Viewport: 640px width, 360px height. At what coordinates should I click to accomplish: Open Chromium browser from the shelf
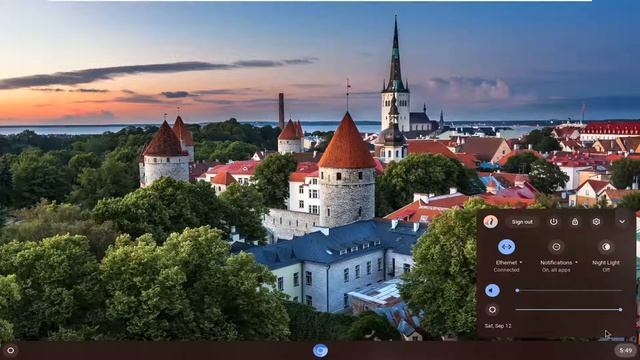tap(320, 350)
